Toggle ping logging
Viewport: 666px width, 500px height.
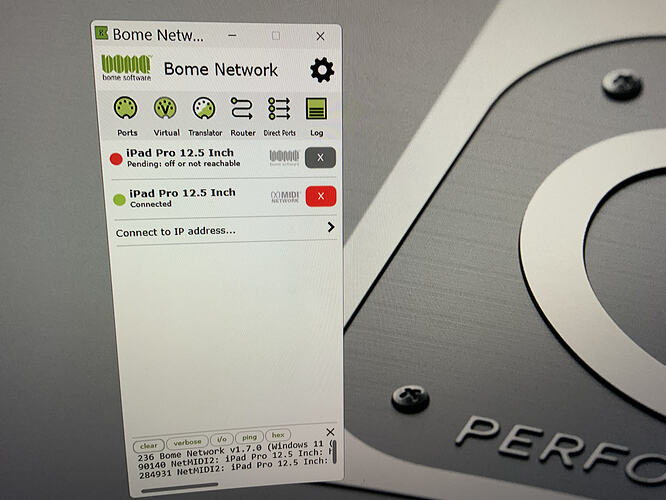coord(249,437)
